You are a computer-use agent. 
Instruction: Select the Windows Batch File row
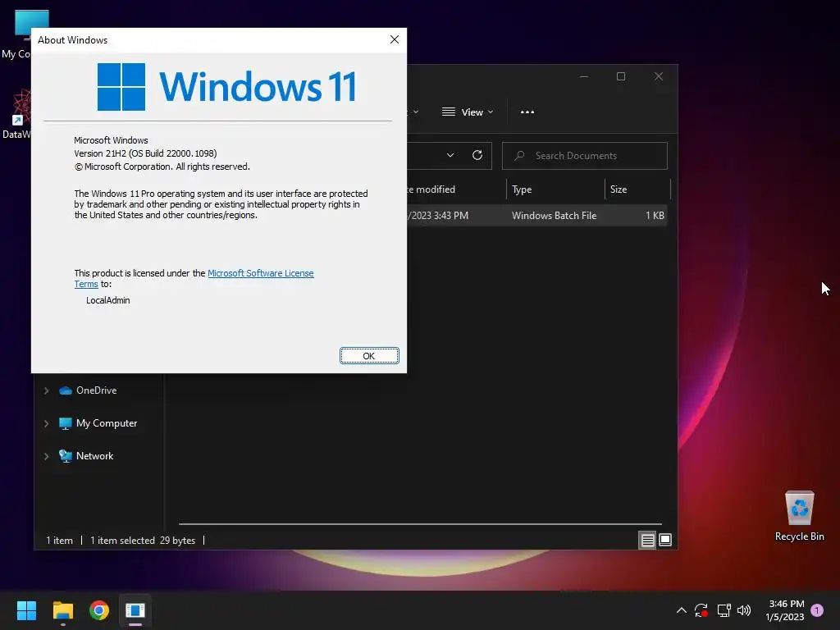(x=537, y=216)
